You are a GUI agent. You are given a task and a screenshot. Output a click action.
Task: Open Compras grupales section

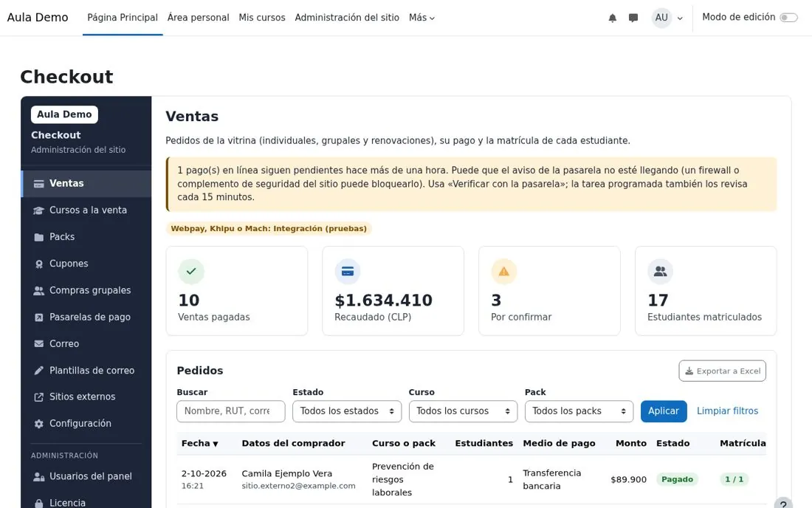click(x=87, y=290)
